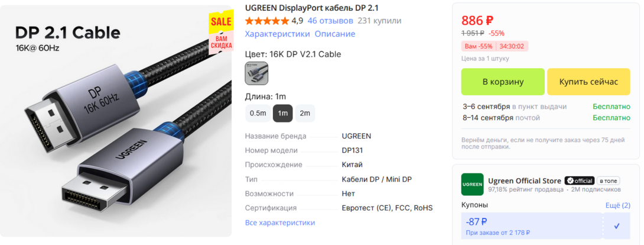The width and height of the screenshot is (644, 245).
Task: Choose the 2m cable length
Action: [x=305, y=114]
